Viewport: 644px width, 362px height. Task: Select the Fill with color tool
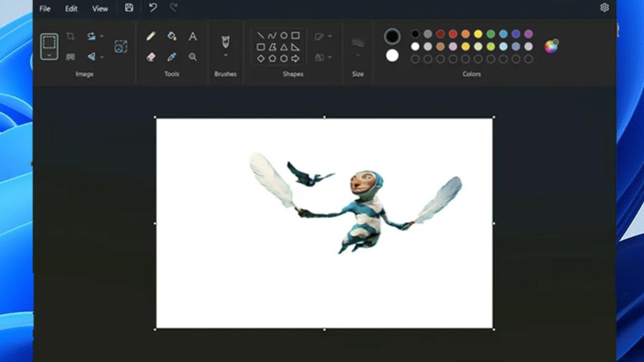tap(172, 35)
